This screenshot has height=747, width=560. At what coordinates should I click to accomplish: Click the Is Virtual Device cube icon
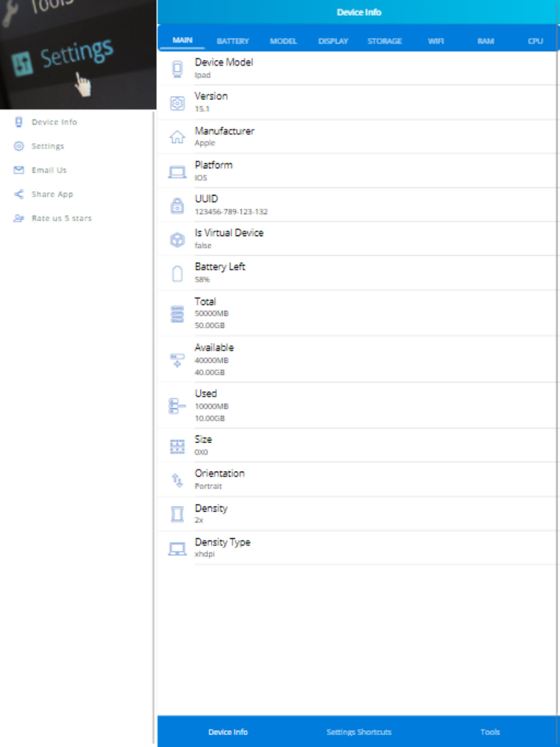(178, 237)
